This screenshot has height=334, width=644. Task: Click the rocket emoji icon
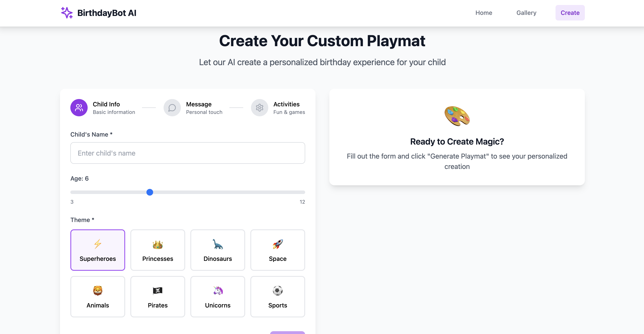tap(278, 244)
